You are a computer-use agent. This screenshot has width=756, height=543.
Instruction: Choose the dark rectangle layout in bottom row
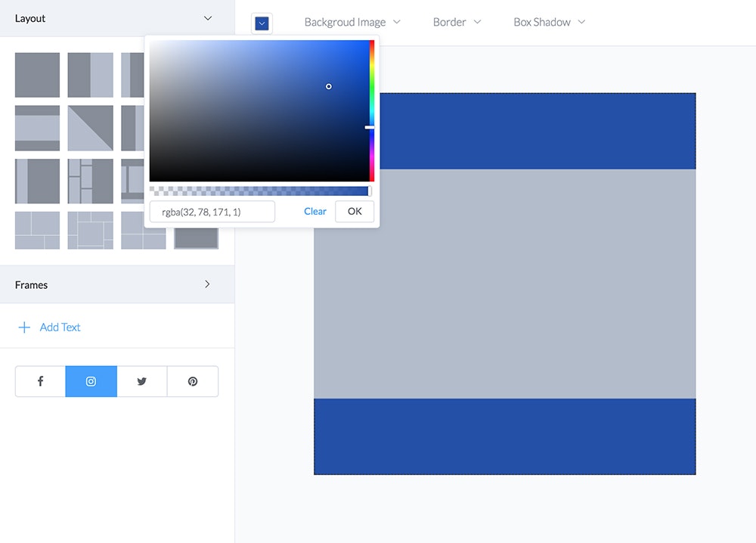pos(197,238)
